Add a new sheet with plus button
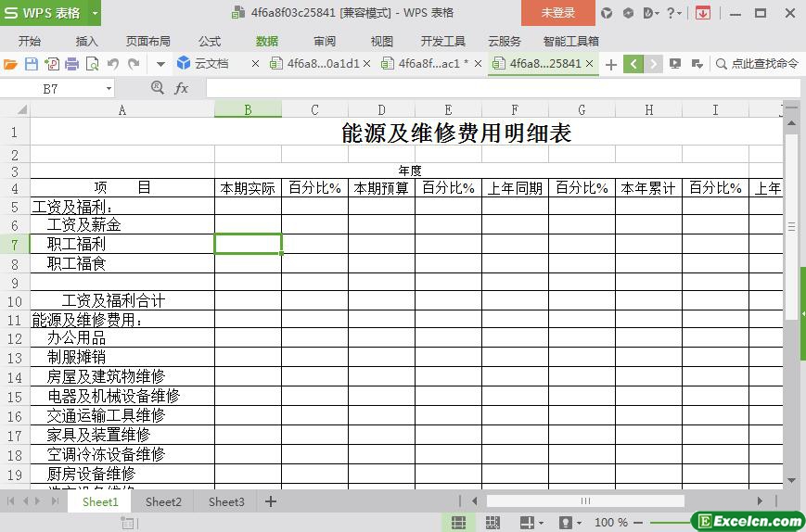 (x=271, y=501)
